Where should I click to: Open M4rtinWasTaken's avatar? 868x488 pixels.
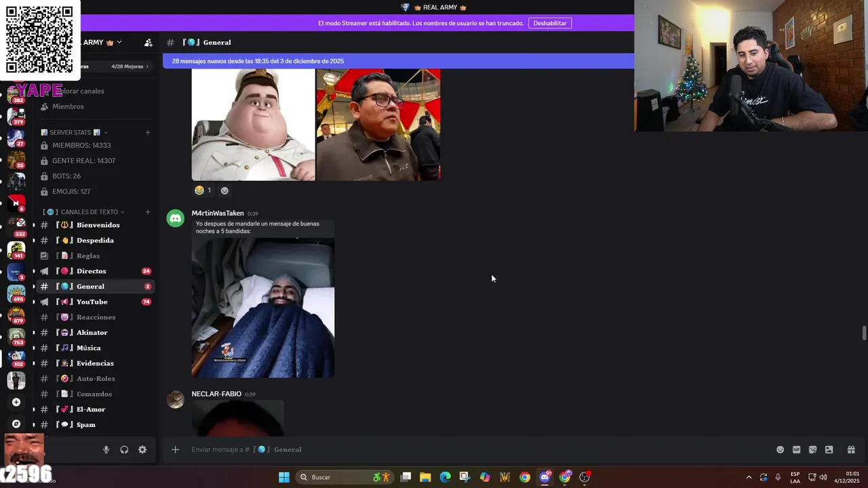point(176,218)
